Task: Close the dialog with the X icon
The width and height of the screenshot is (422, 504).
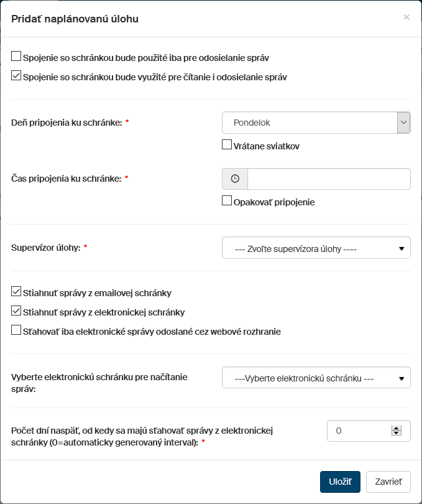Action: [x=406, y=17]
